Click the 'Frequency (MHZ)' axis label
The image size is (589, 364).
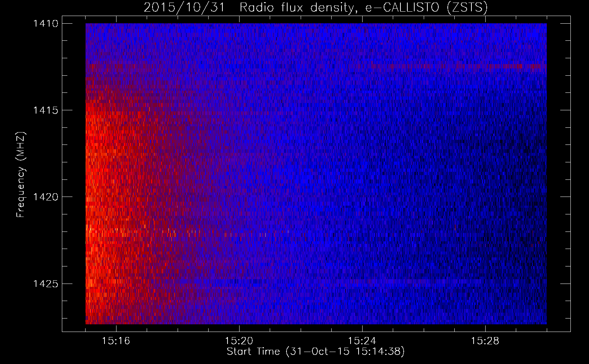pos(21,175)
